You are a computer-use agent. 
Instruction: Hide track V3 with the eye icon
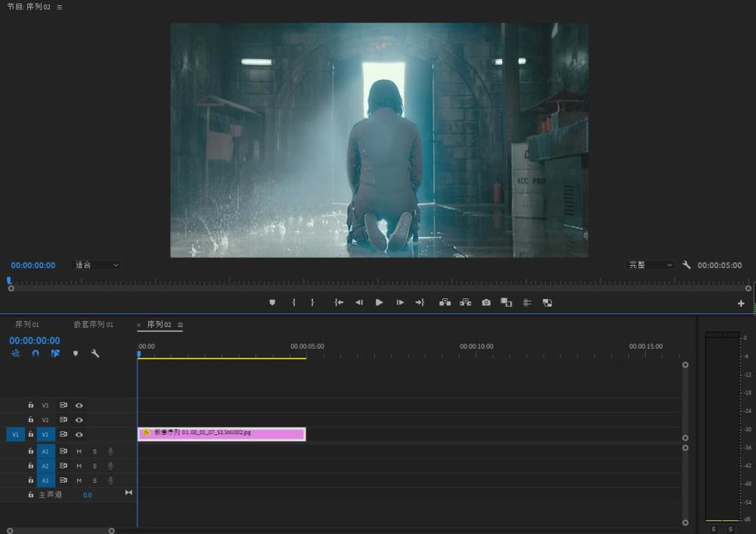click(x=79, y=406)
